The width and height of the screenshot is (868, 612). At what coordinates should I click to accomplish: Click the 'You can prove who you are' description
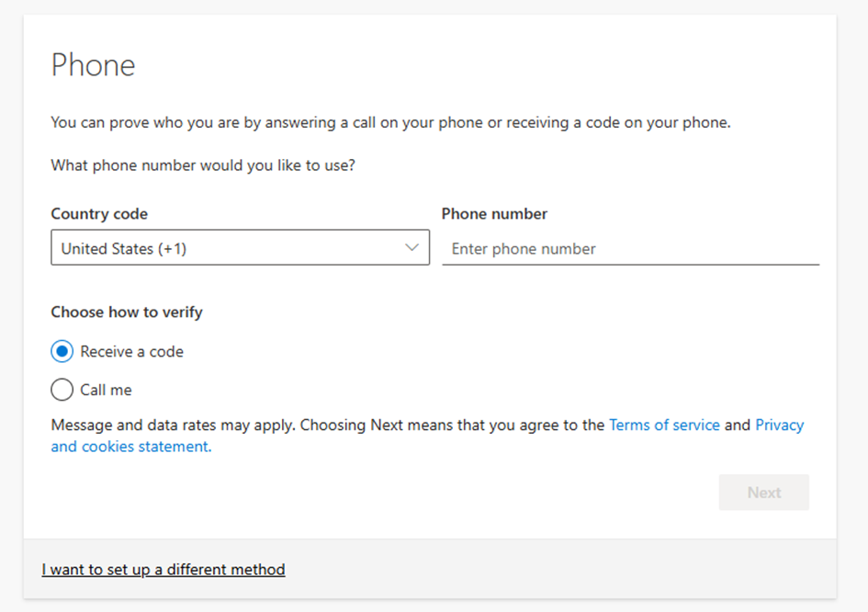point(390,123)
